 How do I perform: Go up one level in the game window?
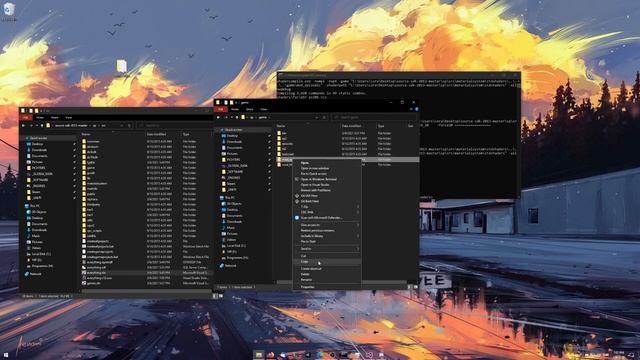(x=237, y=117)
